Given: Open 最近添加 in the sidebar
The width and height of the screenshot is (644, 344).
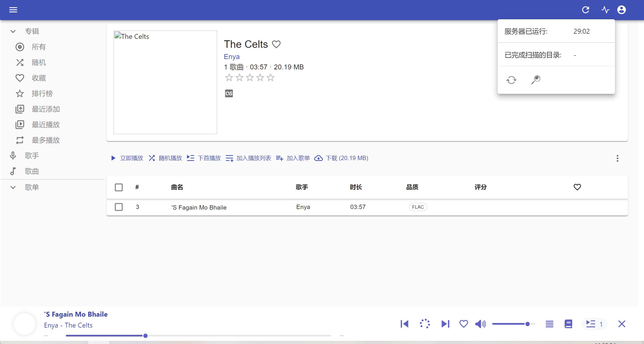Looking at the screenshot, I should pyautogui.click(x=46, y=109).
